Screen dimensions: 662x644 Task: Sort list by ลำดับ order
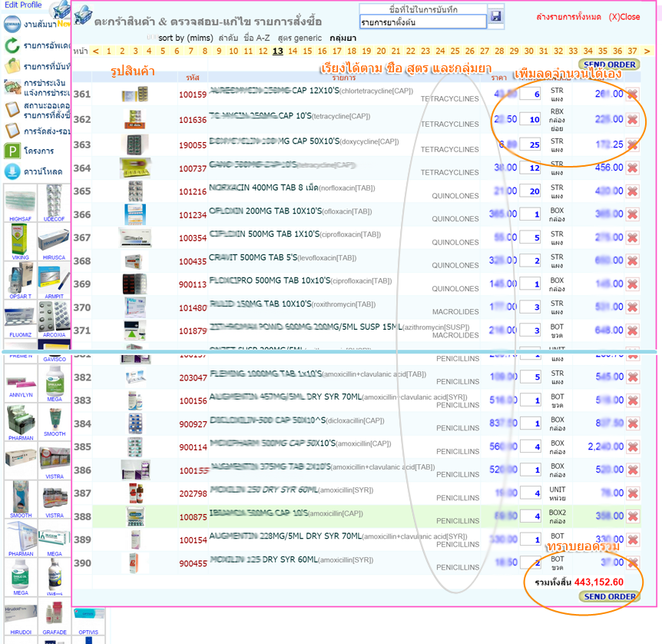click(228, 38)
